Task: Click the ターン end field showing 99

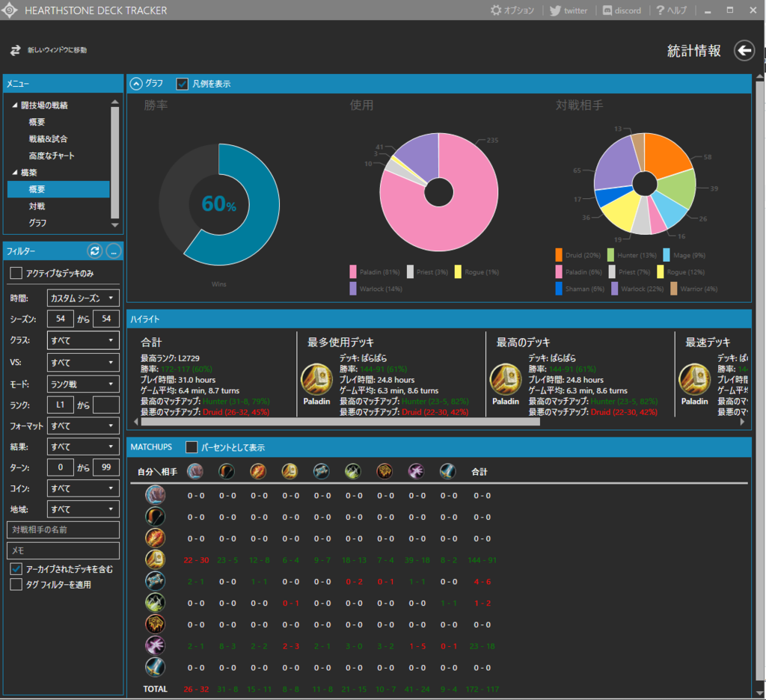Action: tap(106, 467)
